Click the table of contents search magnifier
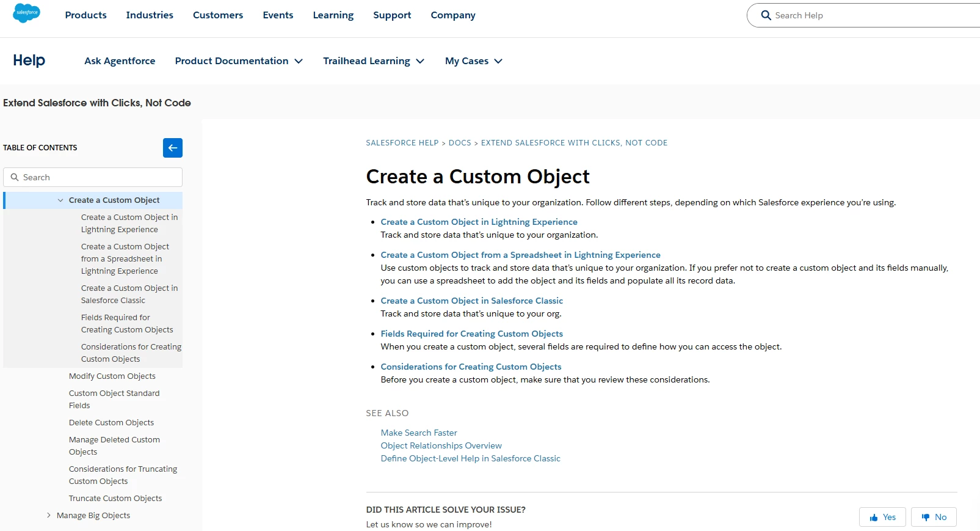This screenshot has width=980, height=531. [15, 177]
